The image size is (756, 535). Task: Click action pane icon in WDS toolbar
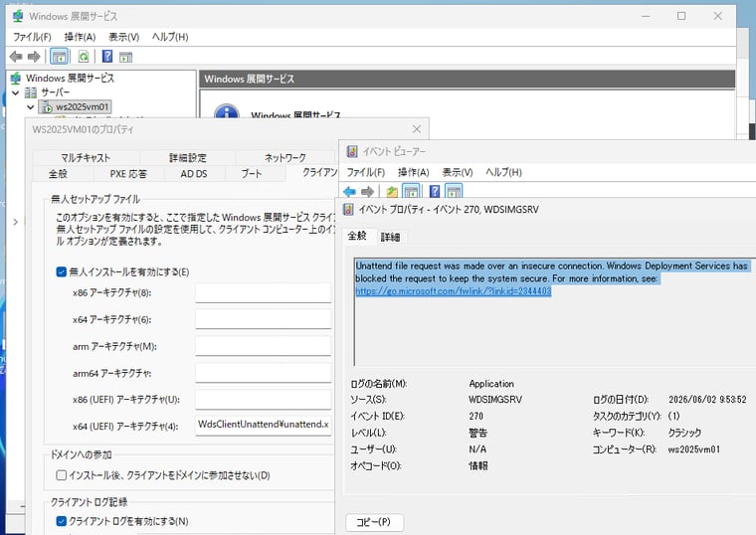(126, 57)
